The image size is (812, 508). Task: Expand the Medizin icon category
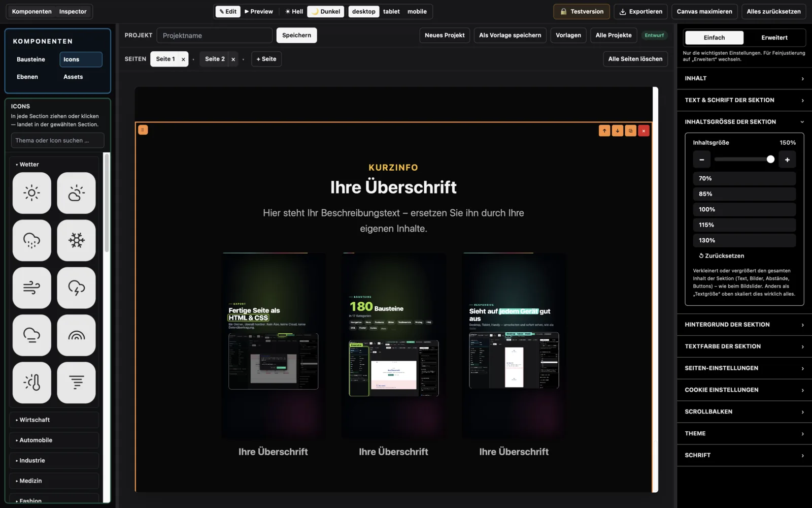tap(54, 481)
